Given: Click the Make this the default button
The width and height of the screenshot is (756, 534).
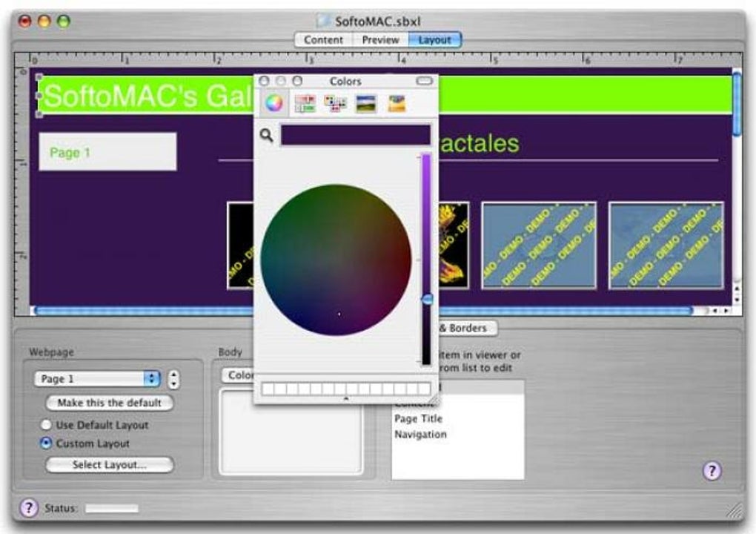Looking at the screenshot, I should 108,404.
